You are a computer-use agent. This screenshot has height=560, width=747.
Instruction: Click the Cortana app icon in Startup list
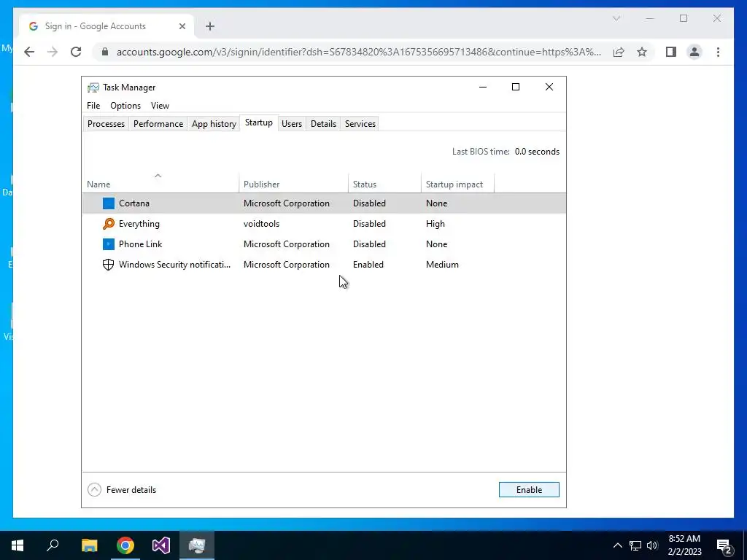tap(109, 203)
